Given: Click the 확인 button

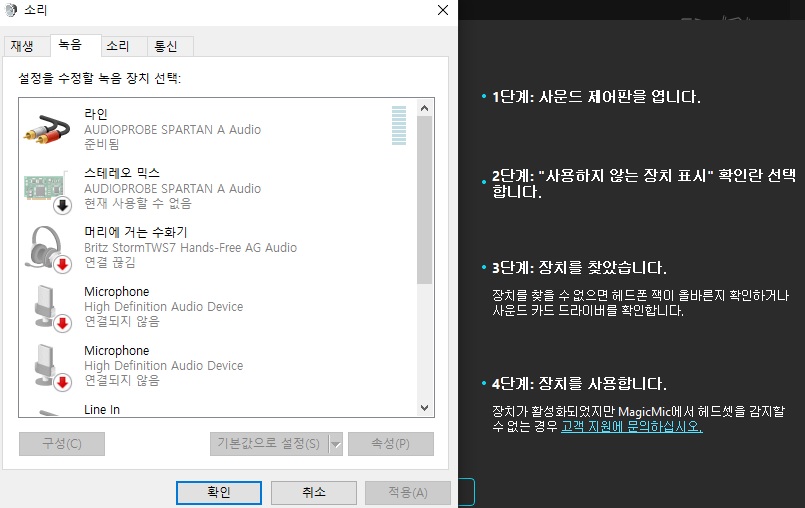Looking at the screenshot, I should [x=219, y=493].
